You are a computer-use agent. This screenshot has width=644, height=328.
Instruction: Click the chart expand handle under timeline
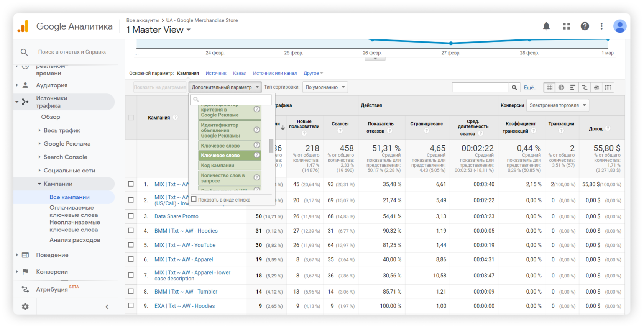375,59
